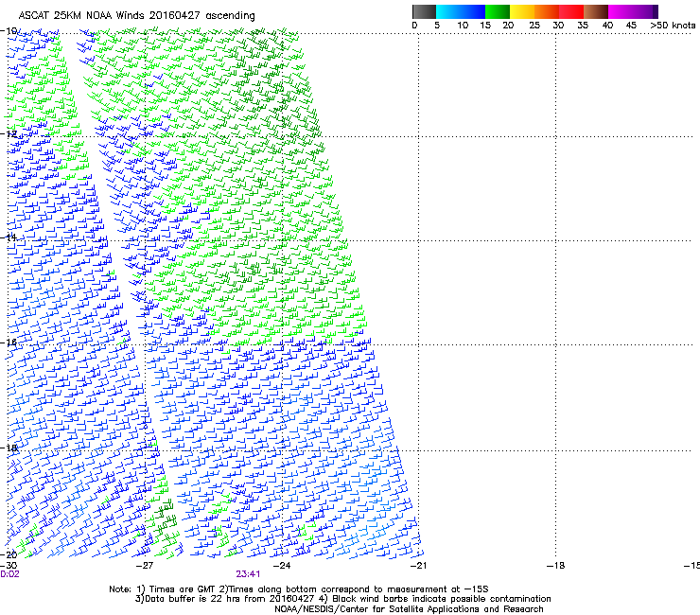Click the '>50 knots' legend label
The height and width of the screenshot is (615, 700).
pyautogui.click(x=673, y=26)
